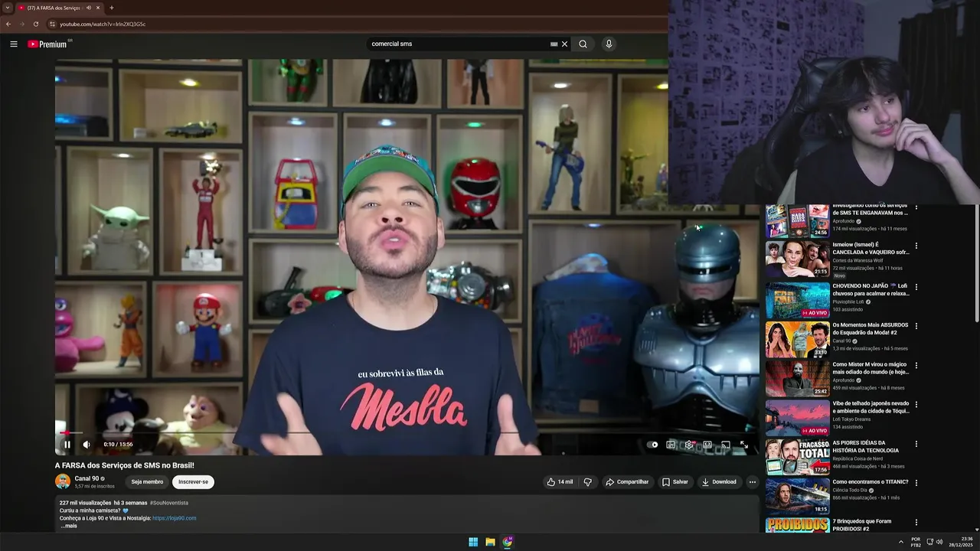980x551 pixels.
Task: Cast video to a TV
Action: (726, 444)
